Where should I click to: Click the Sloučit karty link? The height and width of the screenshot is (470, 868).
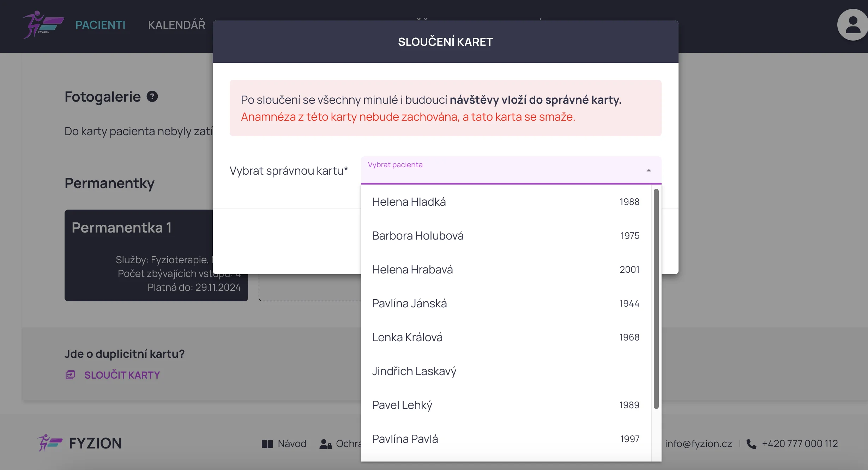[122, 375]
